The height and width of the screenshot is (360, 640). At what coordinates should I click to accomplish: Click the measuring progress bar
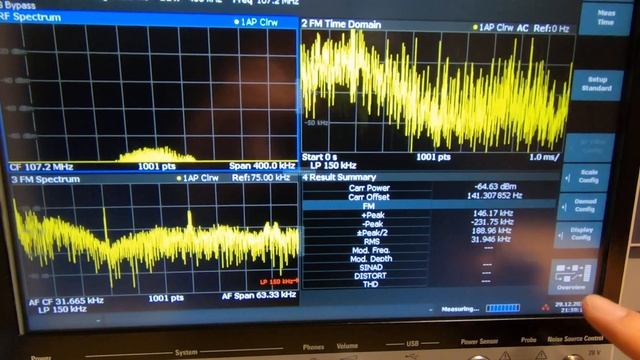point(503,308)
